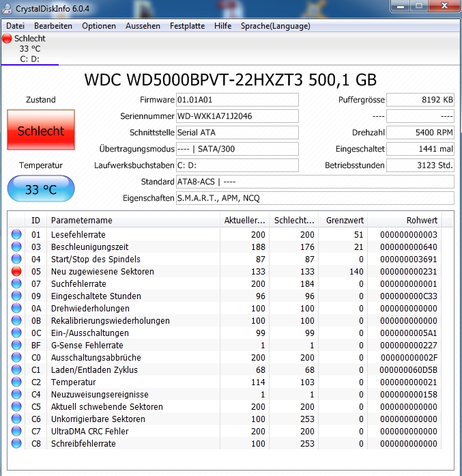Open the Sprache(Language) menu

point(276,26)
